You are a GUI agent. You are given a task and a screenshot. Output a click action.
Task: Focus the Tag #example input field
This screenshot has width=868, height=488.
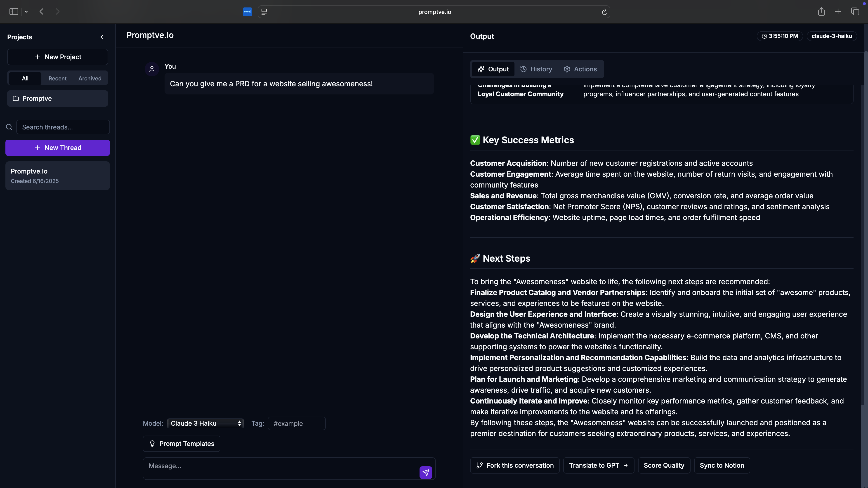click(297, 423)
